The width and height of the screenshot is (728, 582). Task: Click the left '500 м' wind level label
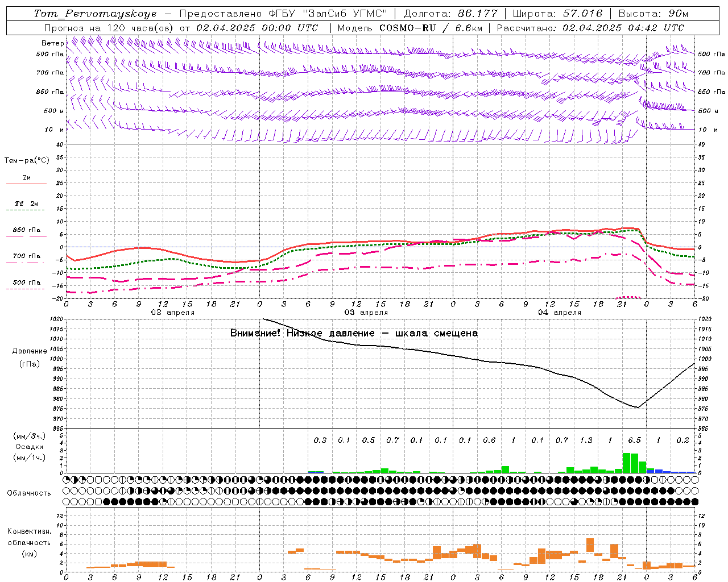click(54, 111)
